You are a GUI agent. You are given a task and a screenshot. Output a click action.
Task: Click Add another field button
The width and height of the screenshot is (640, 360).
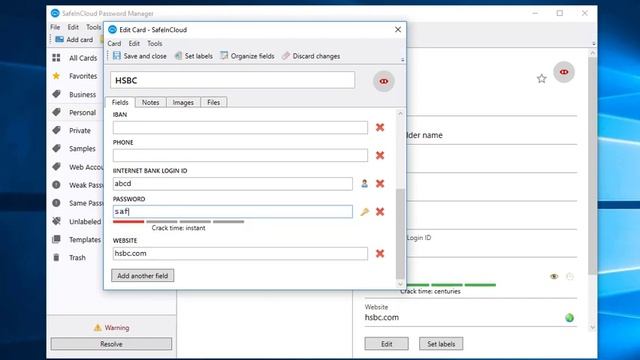click(x=142, y=276)
